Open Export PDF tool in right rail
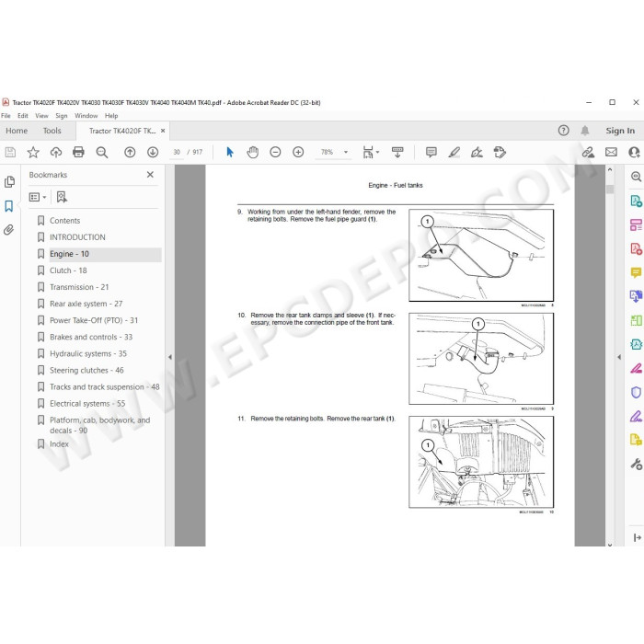Screen dimensions: 644x644 tap(636, 201)
